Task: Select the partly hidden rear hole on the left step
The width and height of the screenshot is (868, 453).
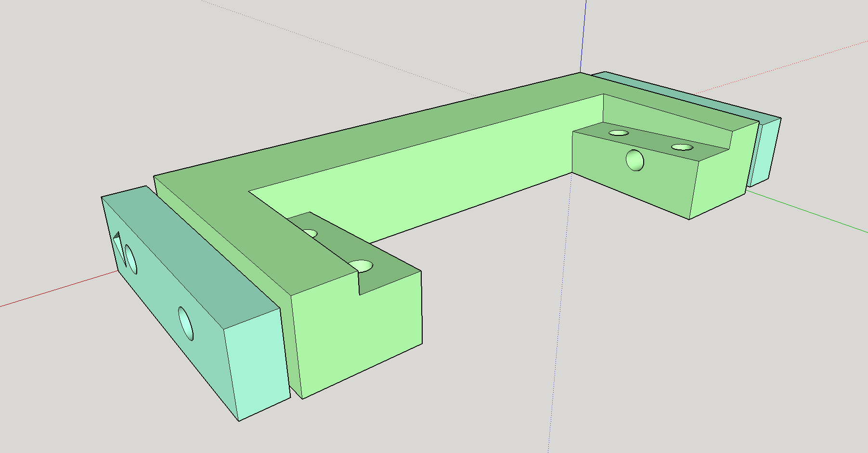Action: tap(311, 233)
